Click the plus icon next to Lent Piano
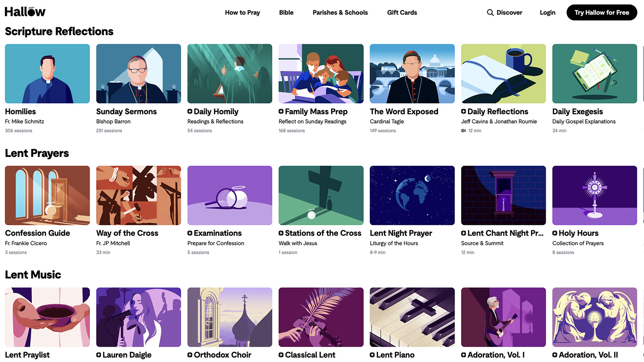Viewport: 644px width, 362px height. click(373, 355)
